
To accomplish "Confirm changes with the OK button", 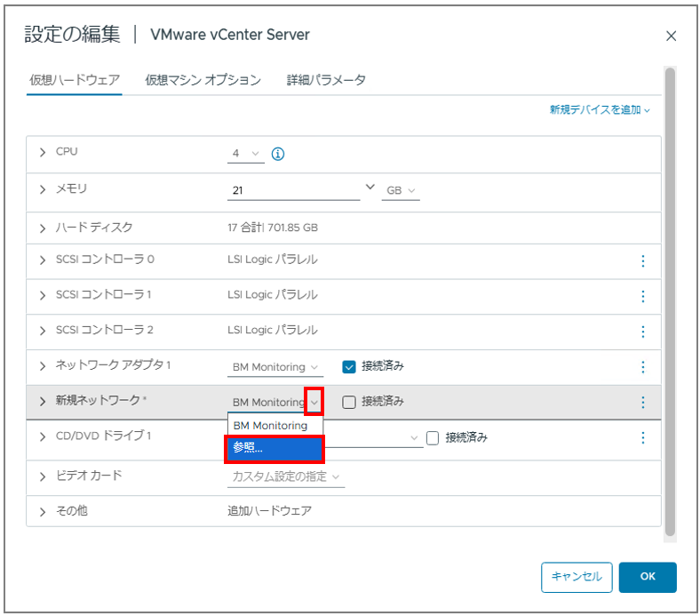I will click(x=648, y=577).
